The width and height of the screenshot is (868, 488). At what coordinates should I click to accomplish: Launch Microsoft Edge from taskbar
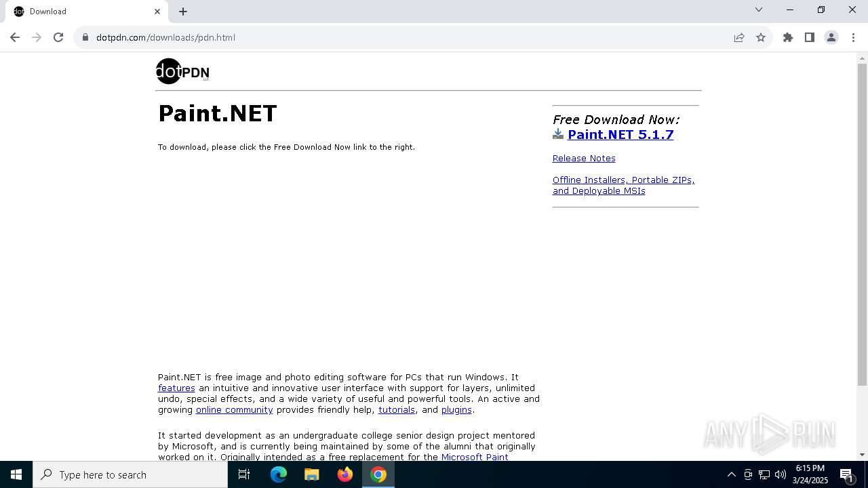(279, 474)
